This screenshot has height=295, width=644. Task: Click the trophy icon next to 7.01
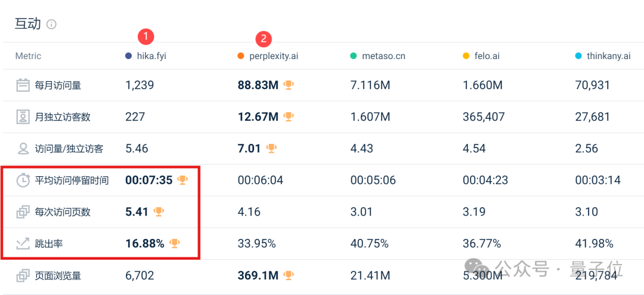(271, 148)
